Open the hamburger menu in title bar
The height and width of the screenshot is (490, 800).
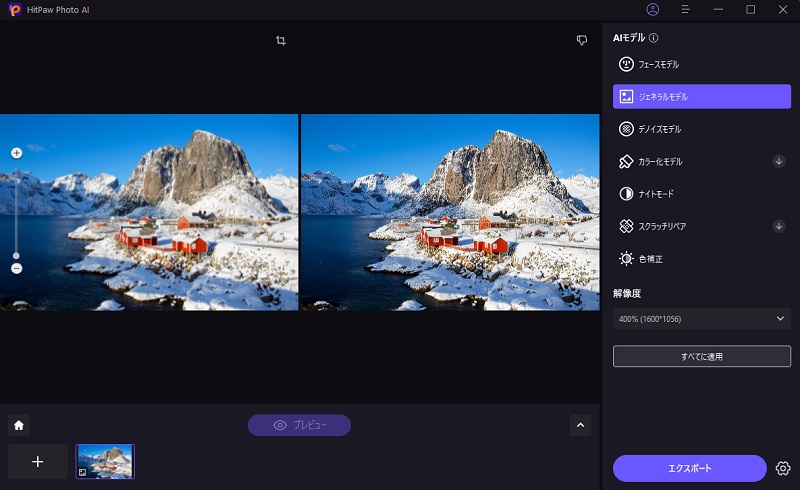pyautogui.click(x=686, y=9)
